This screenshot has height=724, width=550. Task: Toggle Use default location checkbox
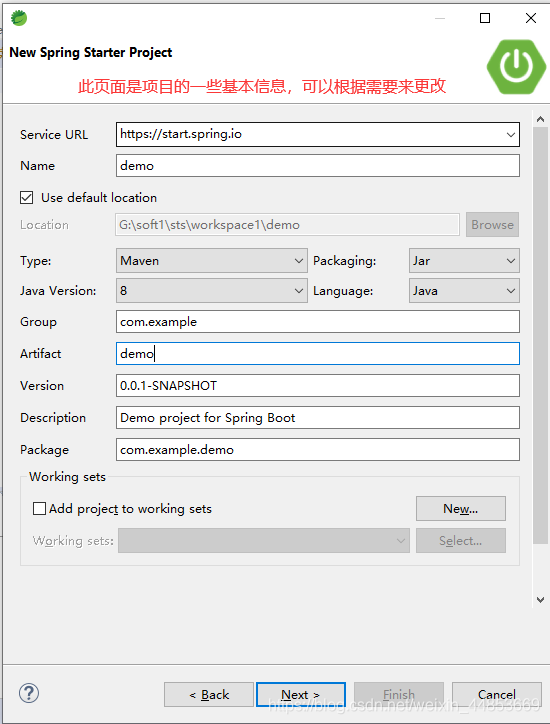(26, 198)
